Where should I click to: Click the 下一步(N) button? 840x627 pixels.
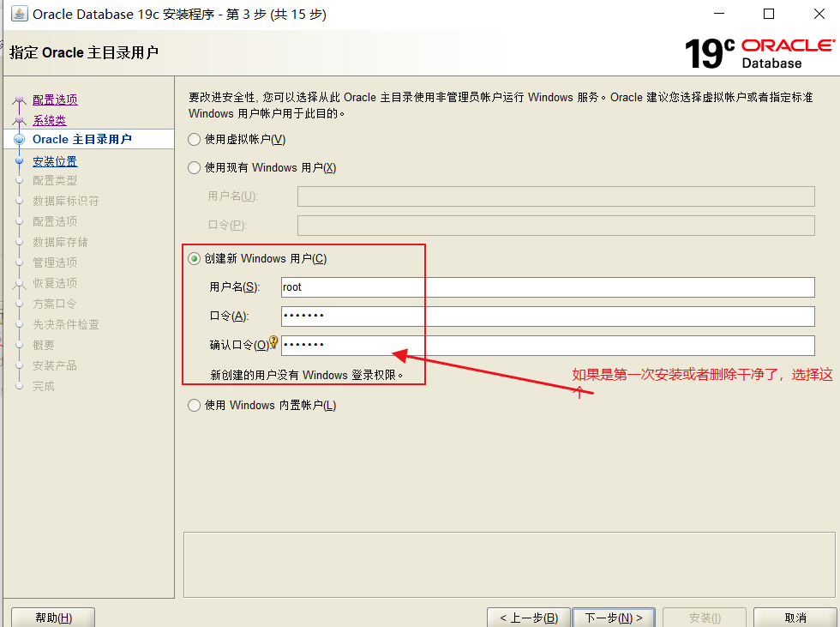(614, 618)
